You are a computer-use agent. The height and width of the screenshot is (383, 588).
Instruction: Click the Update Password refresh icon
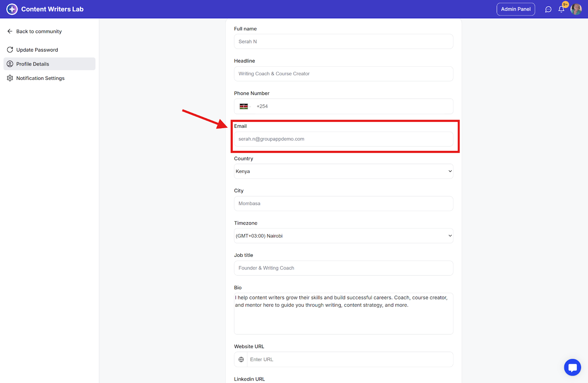coord(10,50)
